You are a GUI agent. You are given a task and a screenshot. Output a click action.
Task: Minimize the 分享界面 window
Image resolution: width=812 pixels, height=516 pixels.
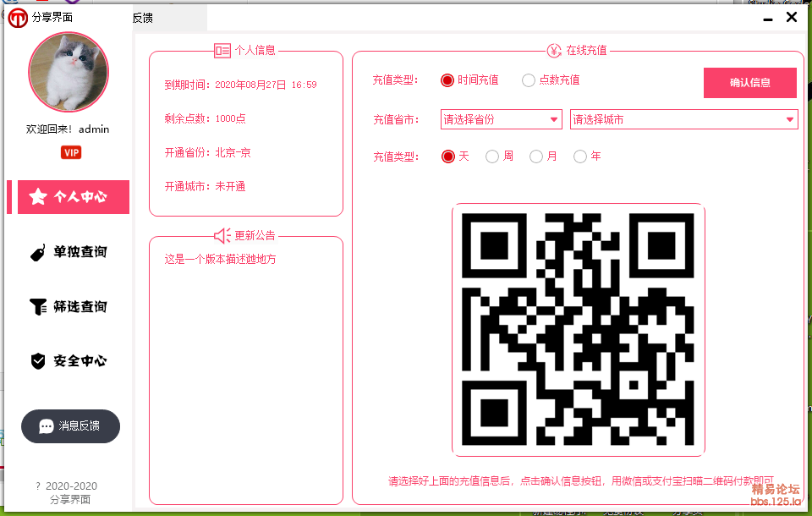[768, 19]
